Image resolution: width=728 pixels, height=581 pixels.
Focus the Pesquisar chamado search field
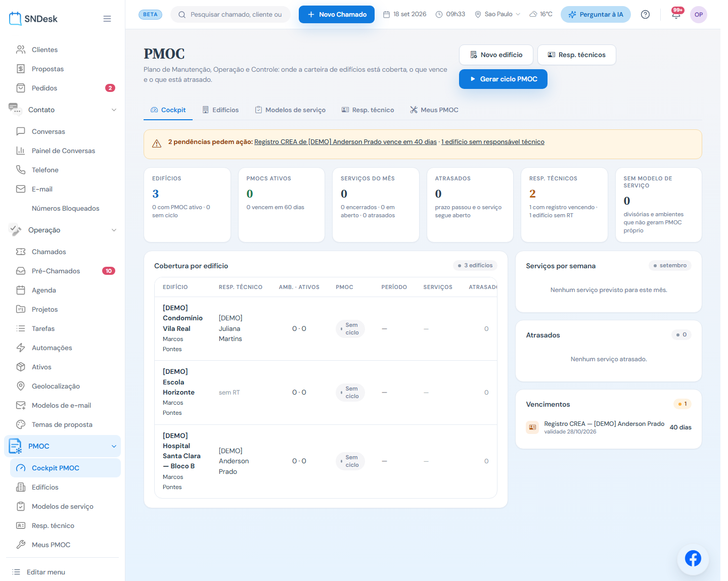pos(231,14)
